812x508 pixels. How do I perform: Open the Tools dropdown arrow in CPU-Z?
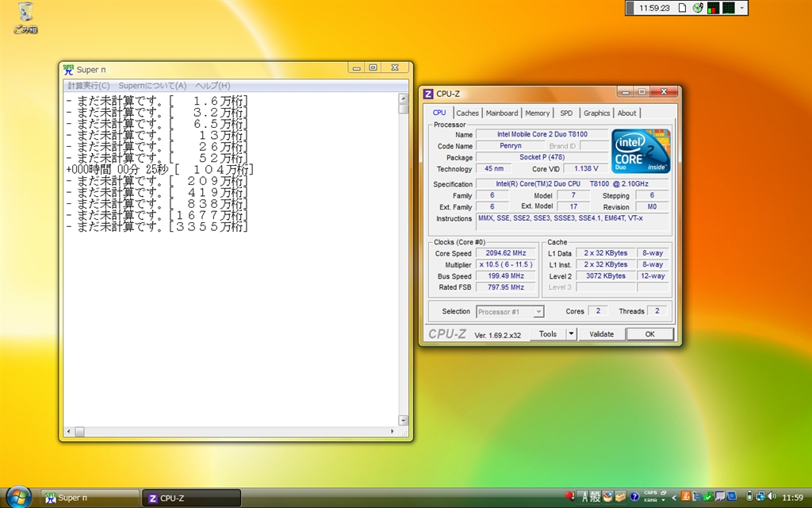coord(571,334)
